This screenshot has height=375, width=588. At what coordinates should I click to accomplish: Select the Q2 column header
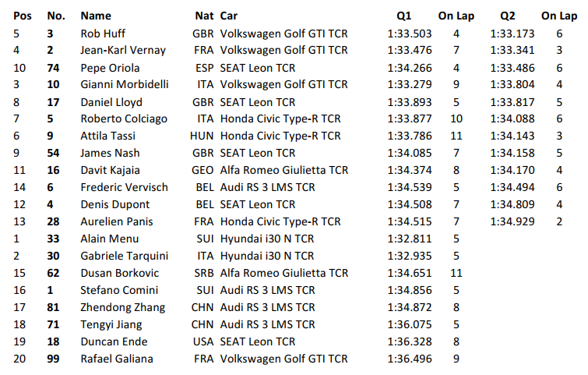click(507, 16)
